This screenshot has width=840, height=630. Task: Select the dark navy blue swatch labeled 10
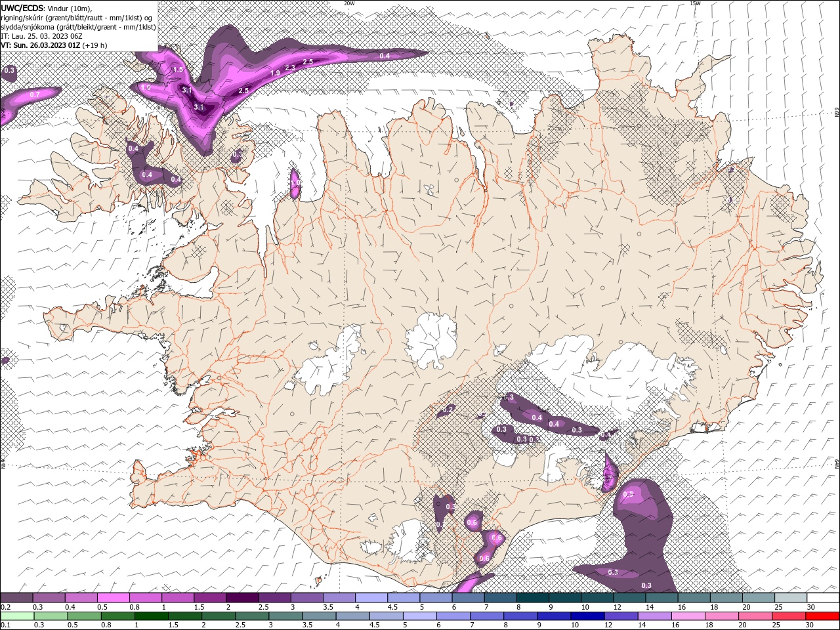(x=586, y=616)
